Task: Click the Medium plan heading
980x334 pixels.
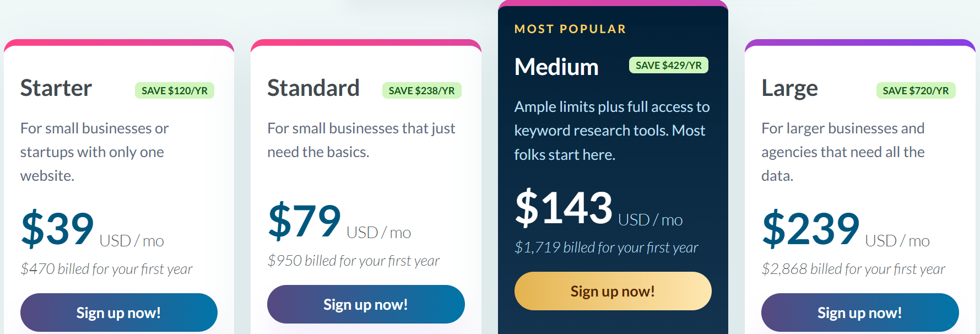Action: (556, 67)
